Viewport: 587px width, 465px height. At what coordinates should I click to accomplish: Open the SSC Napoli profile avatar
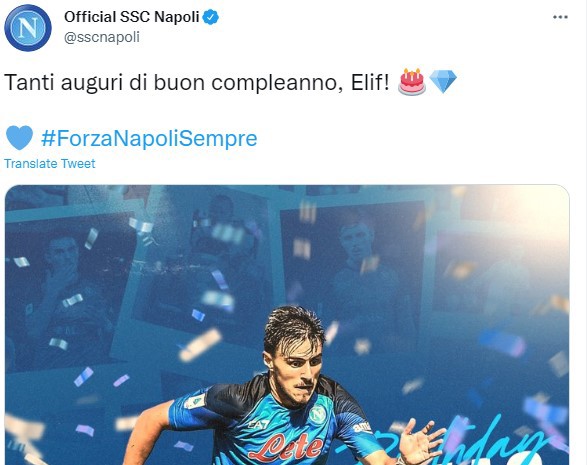click(x=28, y=28)
